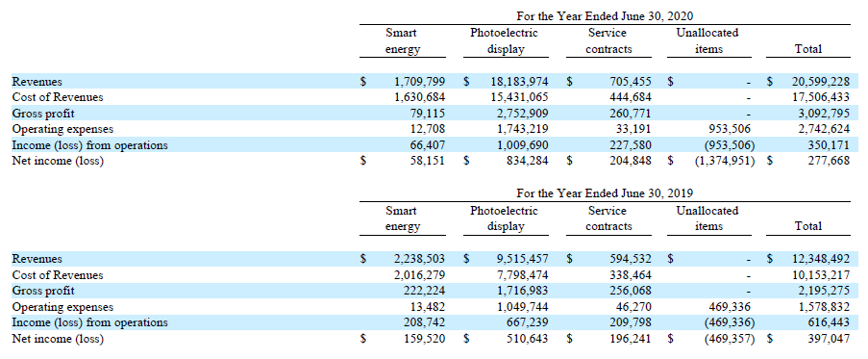Select the 'For the Year Ended June 30, 2020' heading
The image size is (868, 359).
pos(605,16)
